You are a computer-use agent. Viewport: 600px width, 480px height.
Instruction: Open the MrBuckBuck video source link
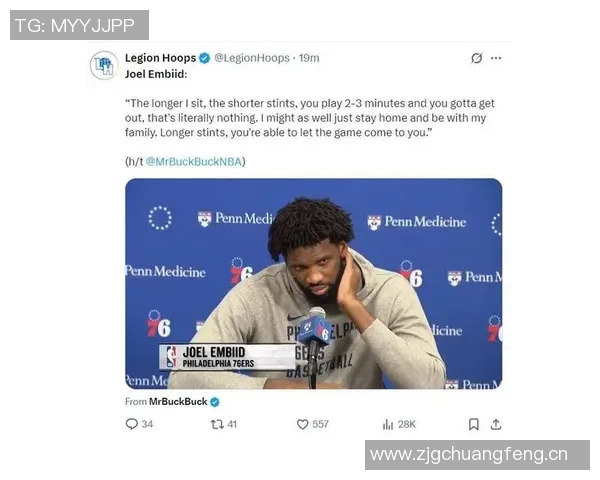178,402
